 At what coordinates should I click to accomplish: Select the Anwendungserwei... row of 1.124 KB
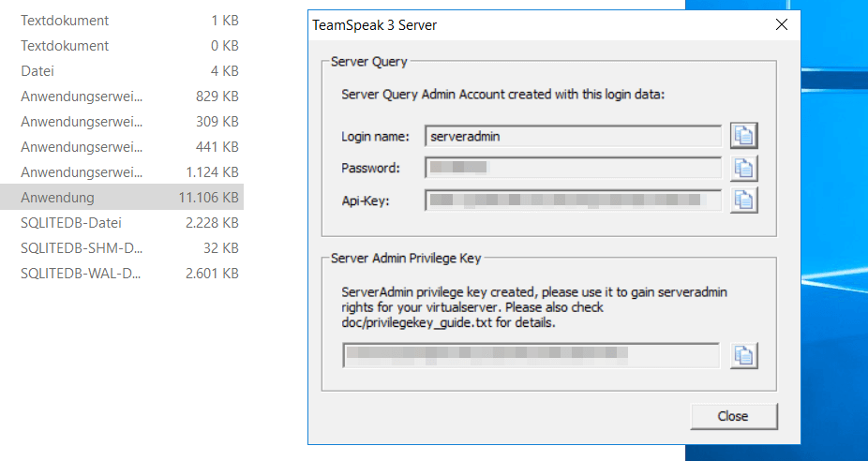[x=122, y=172]
